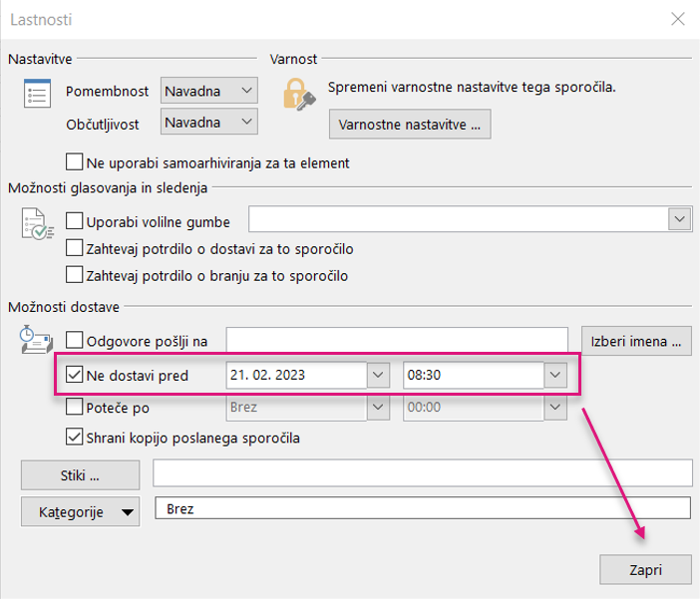Click the 'Nastavitve' section heading
The width and height of the screenshot is (700, 599).
click(x=40, y=59)
